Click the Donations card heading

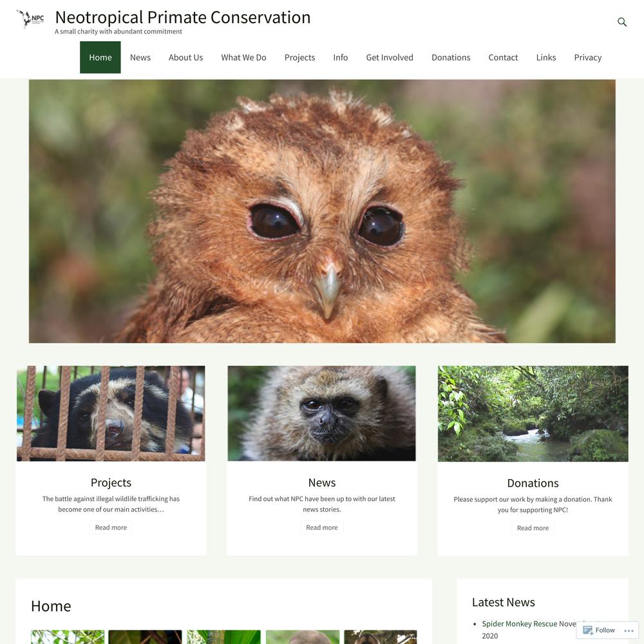point(533,483)
